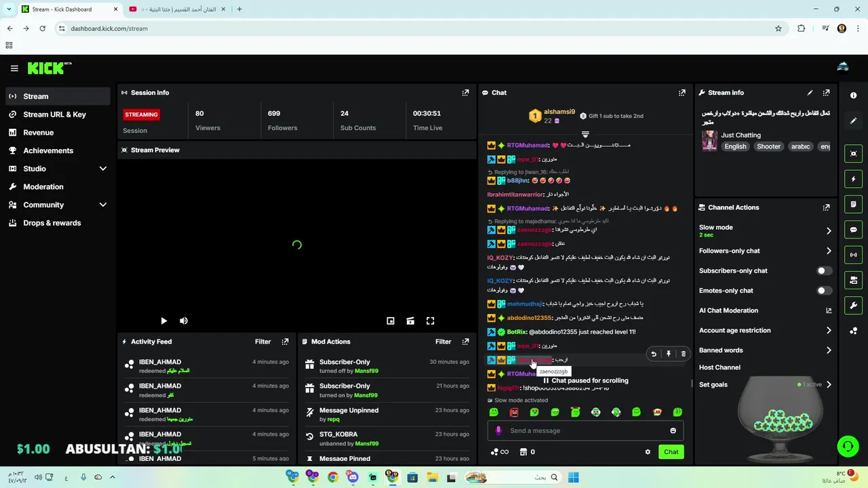The height and width of the screenshot is (488, 868).
Task: Toggle mini player on stream preview
Action: coord(391,321)
